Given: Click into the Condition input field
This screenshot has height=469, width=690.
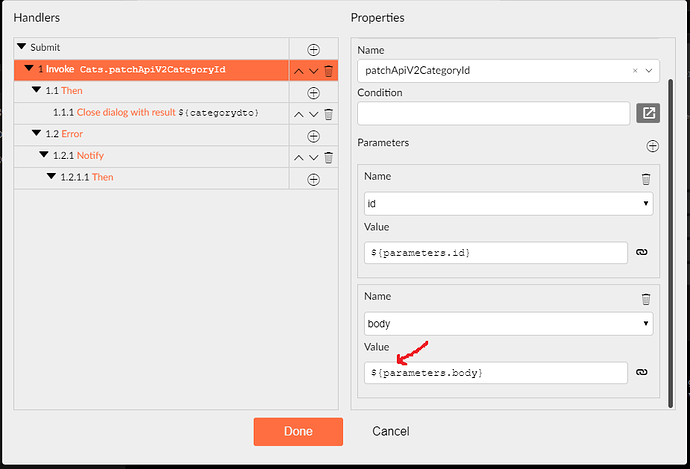Looking at the screenshot, I should pyautogui.click(x=493, y=114).
